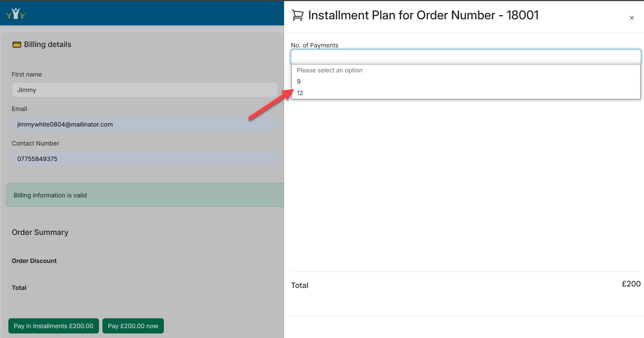
Task: Click the credit card icon beside Billing details
Action: point(17,45)
